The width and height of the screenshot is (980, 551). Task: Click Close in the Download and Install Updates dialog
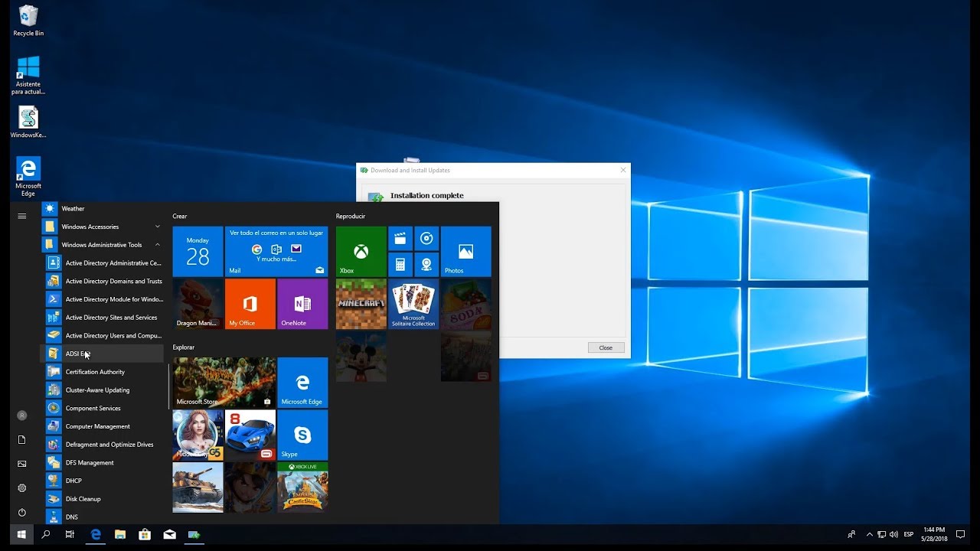click(606, 347)
